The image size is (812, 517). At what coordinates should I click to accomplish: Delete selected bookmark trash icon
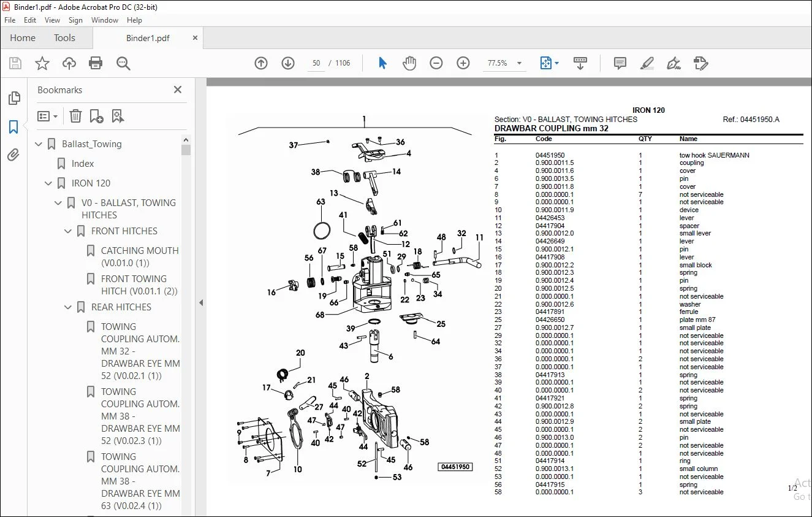[x=75, y=116]
